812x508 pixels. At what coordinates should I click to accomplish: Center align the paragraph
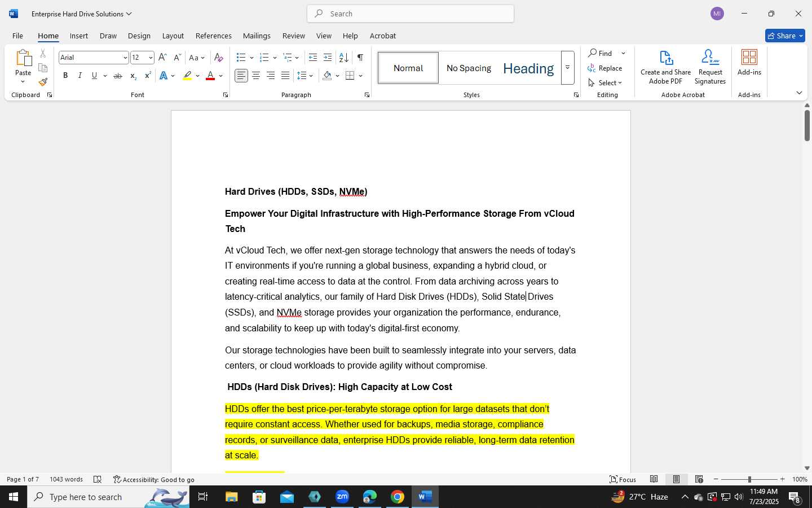256,76
